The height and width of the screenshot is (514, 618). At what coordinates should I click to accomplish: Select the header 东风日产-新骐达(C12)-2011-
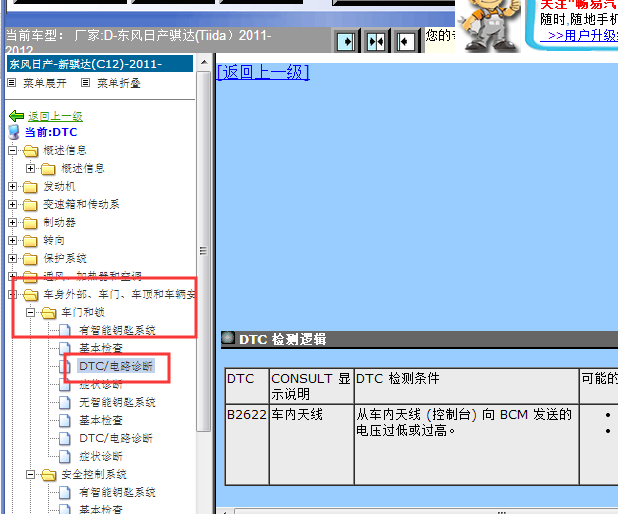click(100, 64)
